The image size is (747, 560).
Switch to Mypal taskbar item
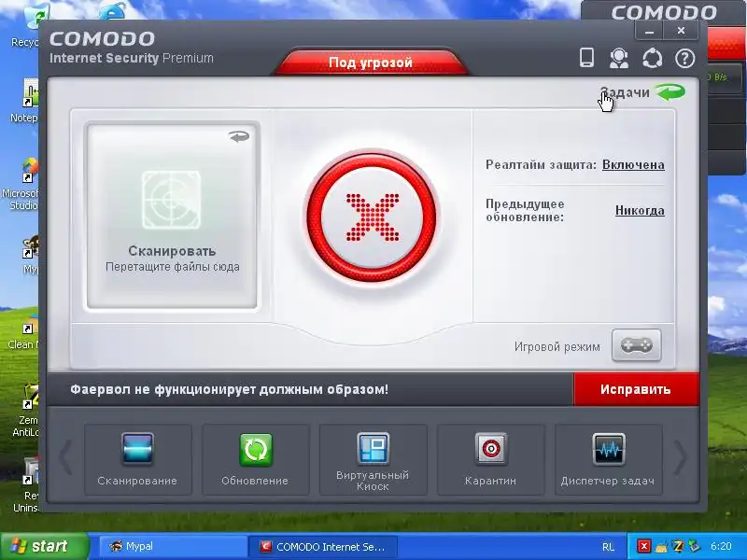[x=172, y=547]
